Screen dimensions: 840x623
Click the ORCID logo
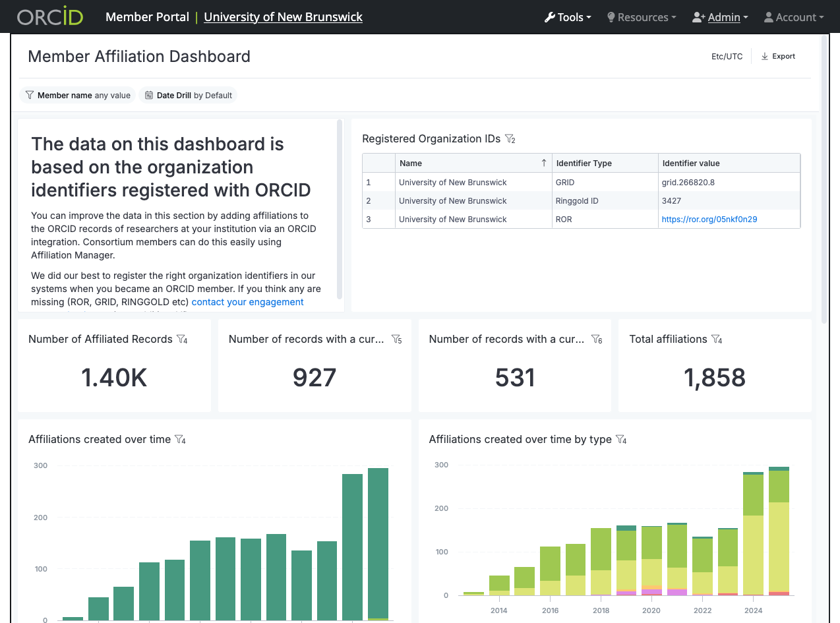coord(50,17)
